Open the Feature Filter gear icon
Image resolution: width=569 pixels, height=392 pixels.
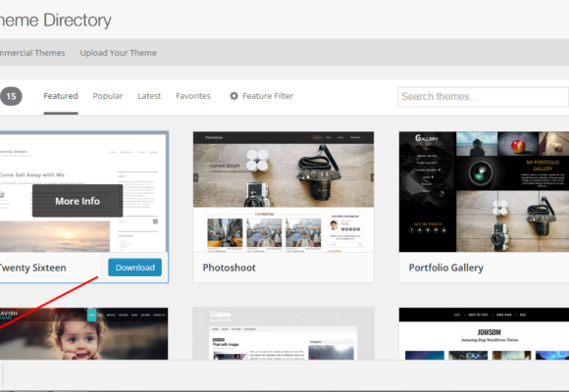pos(234,96)
